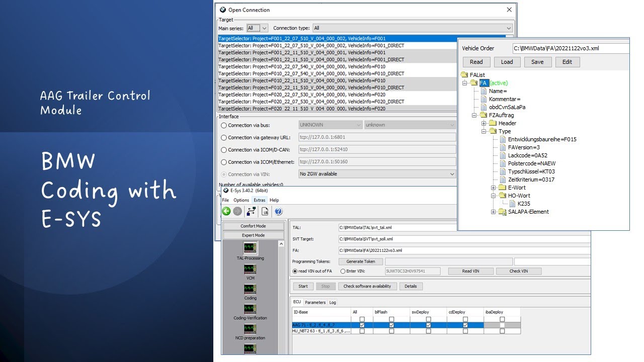Screen dimensions: 644x362
Task: Click the SVT Target path field
Action: pyautogui.click(x=464, y=239)
